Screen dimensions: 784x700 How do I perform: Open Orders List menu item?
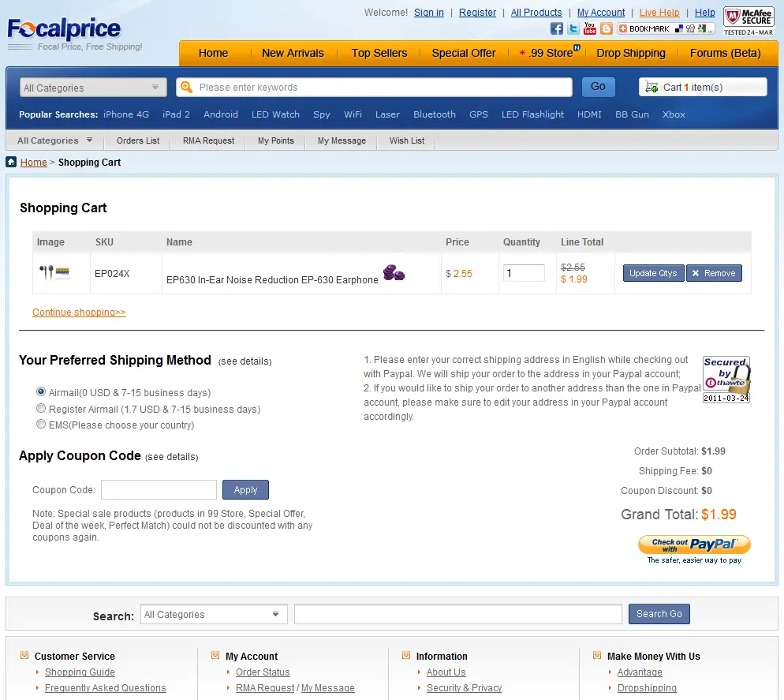[138, 140]
